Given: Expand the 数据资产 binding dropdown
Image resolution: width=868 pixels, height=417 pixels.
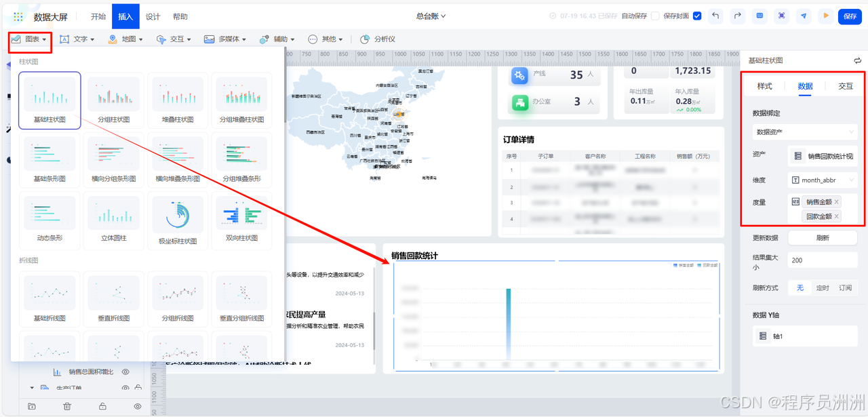Looking at the screenshot, I should (x=805, y=132).
